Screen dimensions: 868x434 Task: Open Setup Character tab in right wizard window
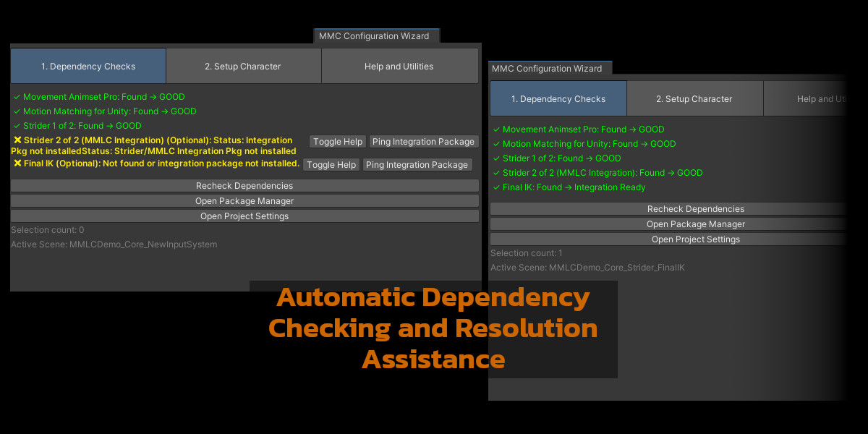coord(694,98)
